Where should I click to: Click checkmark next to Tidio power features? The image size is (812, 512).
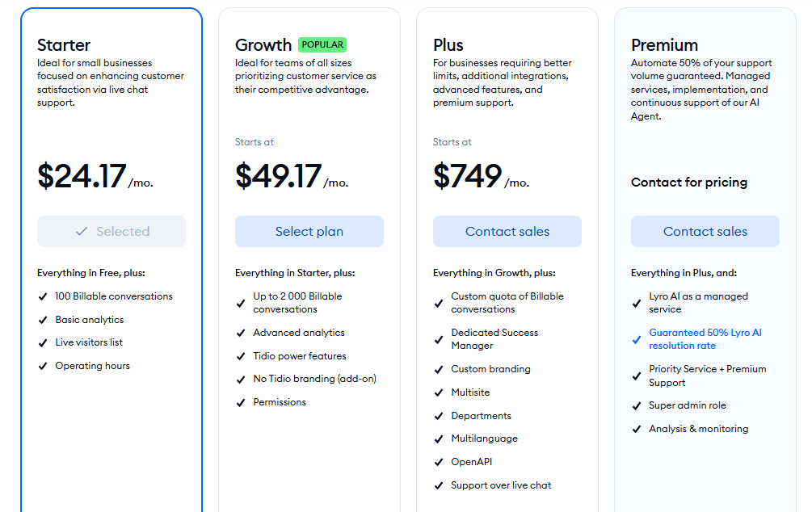point(241,357)
